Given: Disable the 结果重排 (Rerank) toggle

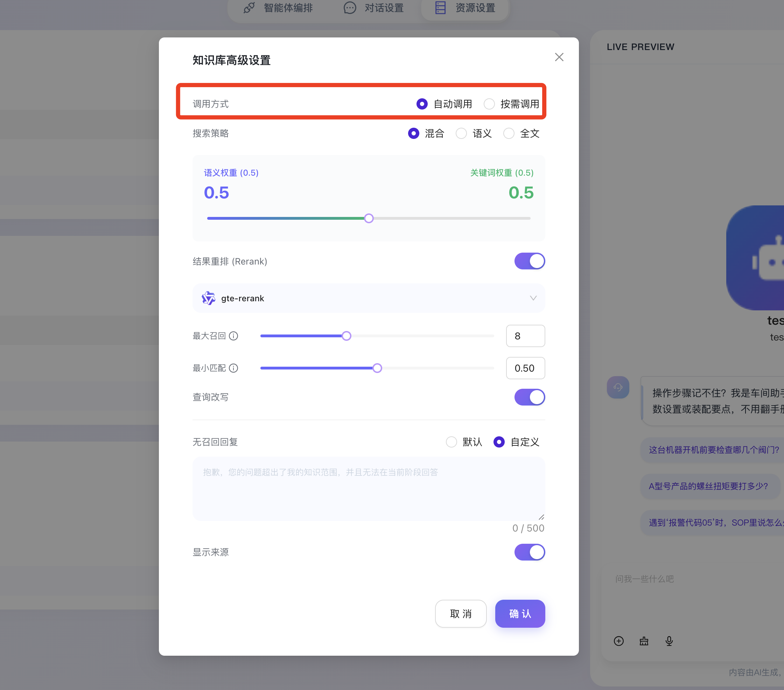Looking at the screenshot, I should [x=529, y=261].
